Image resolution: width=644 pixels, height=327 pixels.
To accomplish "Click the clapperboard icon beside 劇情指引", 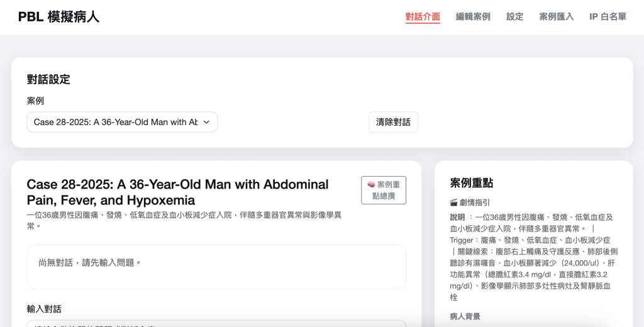I will pos(453,202).
